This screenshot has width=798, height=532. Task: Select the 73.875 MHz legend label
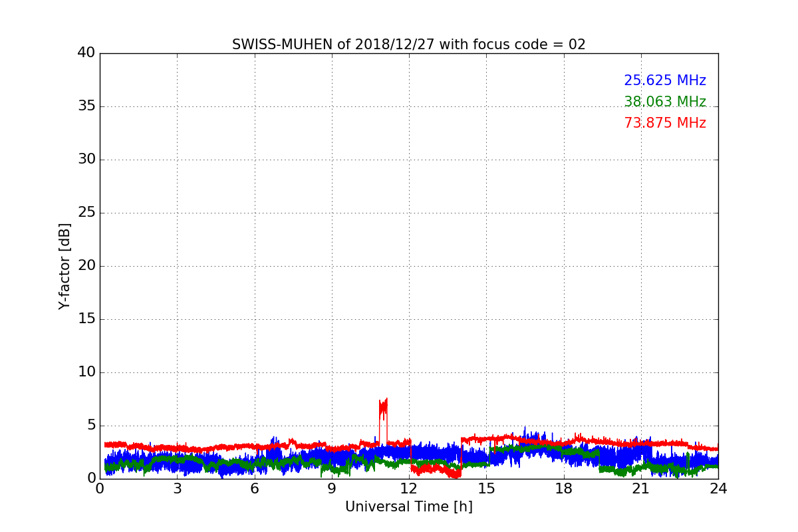(665, 123)
